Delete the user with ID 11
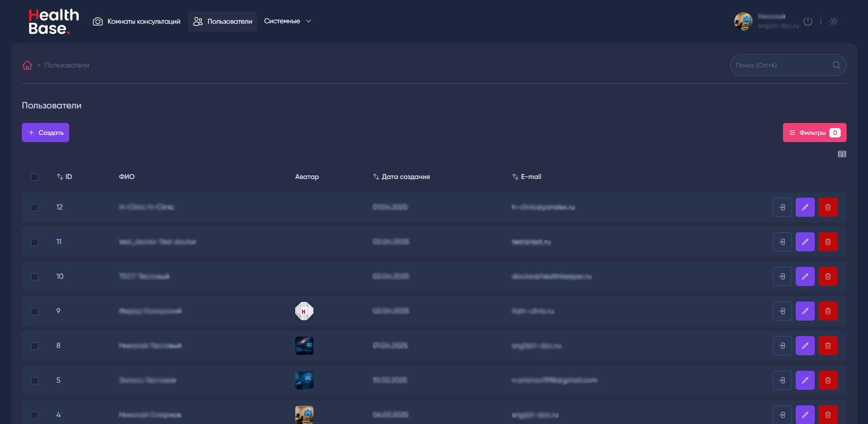This screenshot has height=424, width=868. pos(828,242)
